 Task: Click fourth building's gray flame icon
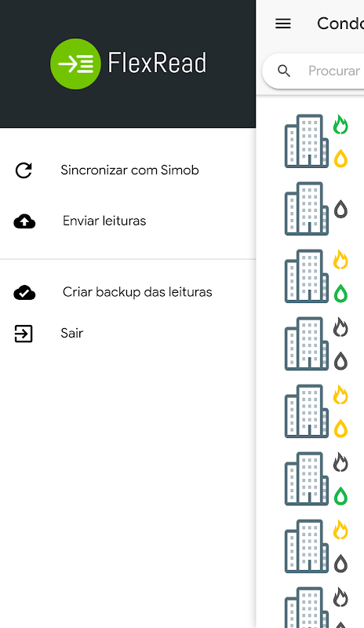coord(340,327)
